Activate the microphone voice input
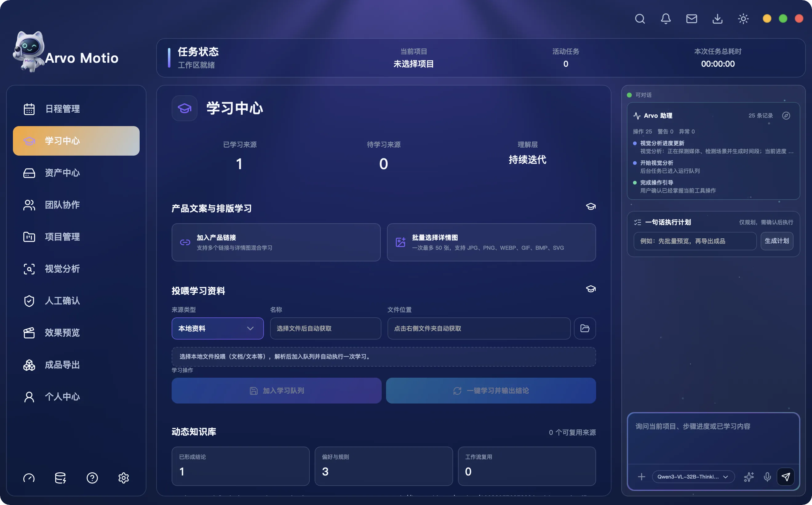The width and height of the screenshot is (812, 505). (767, 477)
